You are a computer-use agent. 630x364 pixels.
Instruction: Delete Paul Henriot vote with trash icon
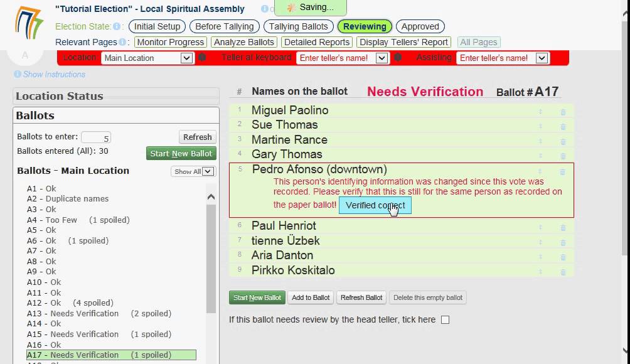(x=563, y=228)
